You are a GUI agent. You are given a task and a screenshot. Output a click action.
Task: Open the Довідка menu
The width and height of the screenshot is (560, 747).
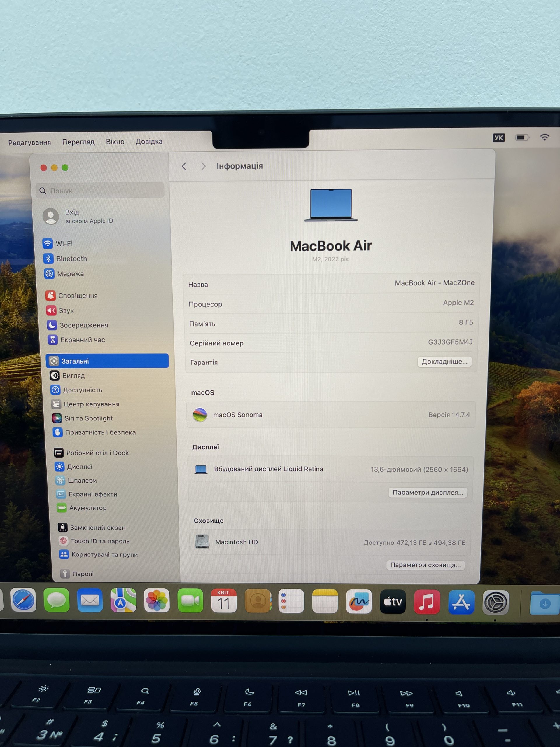pyautogui.click(x=149, y=141)
